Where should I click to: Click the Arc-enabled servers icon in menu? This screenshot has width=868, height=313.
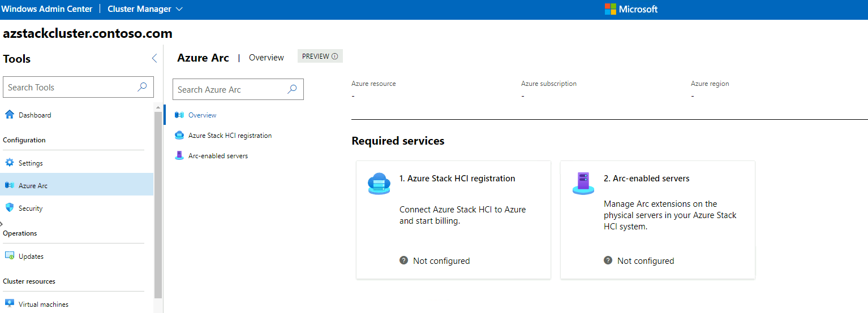[179, 155]
